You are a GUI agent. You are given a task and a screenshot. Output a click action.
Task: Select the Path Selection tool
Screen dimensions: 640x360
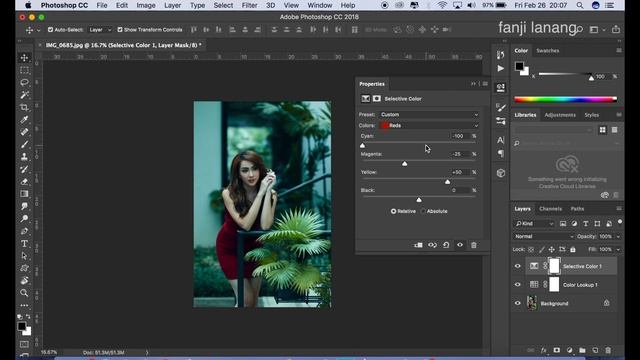tap(24, 256)
